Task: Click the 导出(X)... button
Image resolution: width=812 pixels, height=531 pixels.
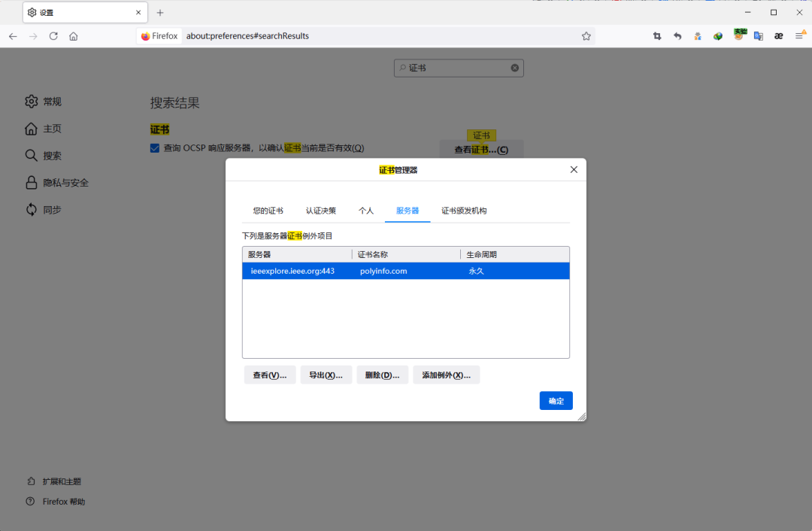Action: tap(326, 375)
